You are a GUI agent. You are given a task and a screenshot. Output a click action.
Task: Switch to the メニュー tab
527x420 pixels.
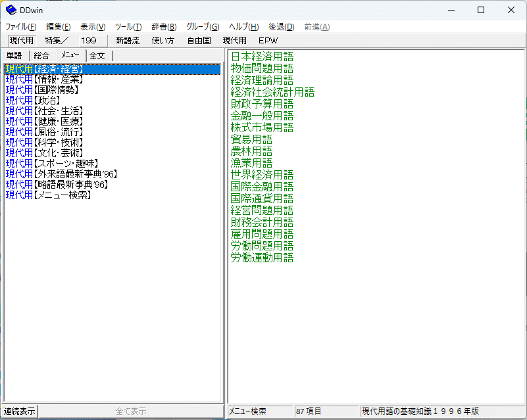70,55
